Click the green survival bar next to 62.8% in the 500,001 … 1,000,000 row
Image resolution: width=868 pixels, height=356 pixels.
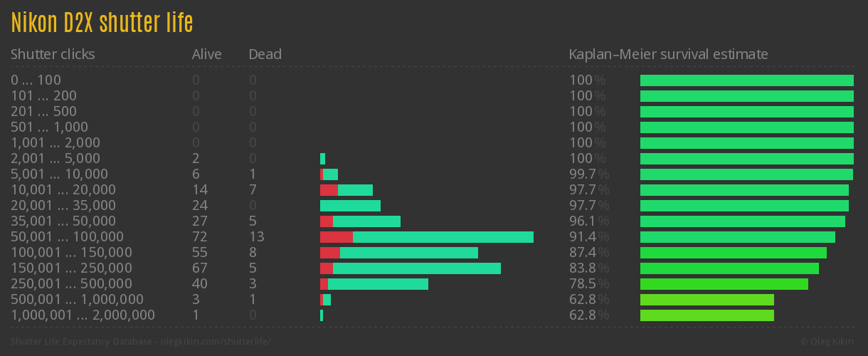[x=706, y=300]
